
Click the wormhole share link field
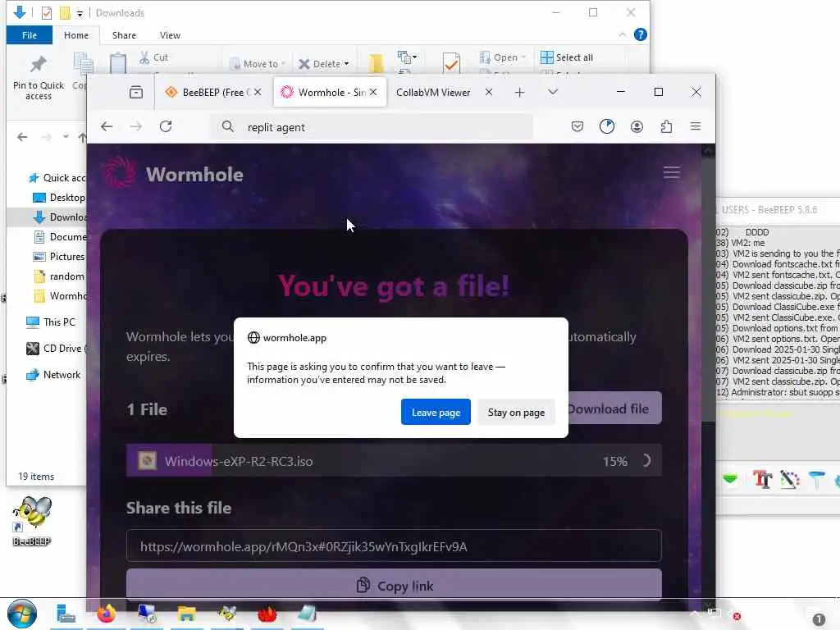pos(394,546)
